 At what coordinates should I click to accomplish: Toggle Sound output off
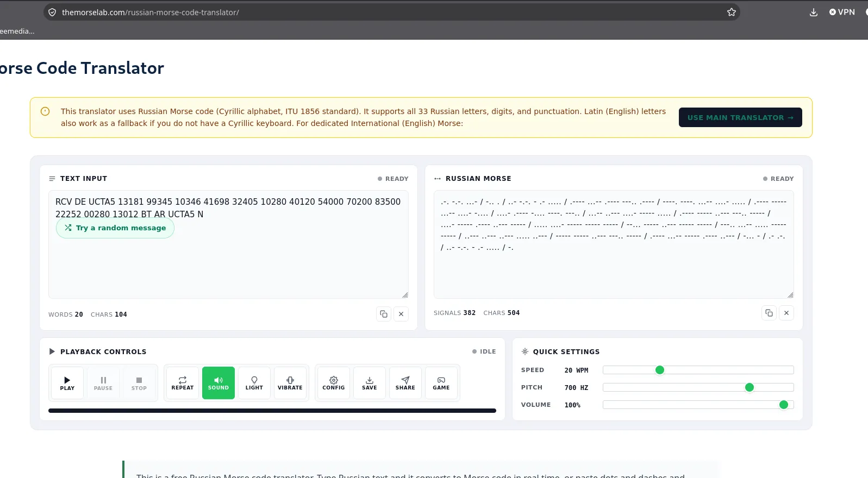218,383
